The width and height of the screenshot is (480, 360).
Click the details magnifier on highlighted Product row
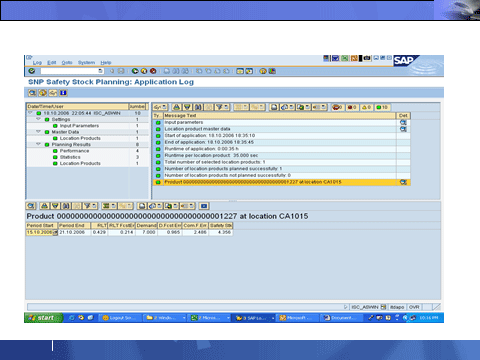point(403,182)
